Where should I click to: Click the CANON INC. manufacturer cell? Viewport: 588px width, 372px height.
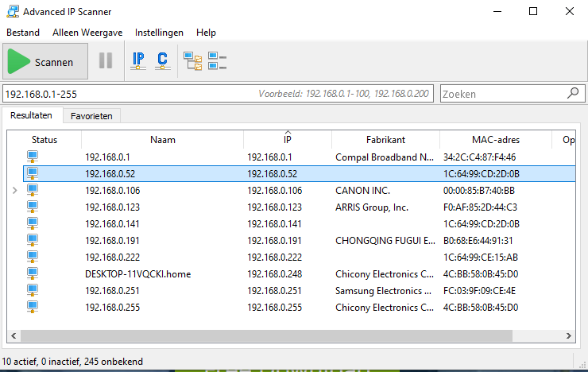pos(362,191)
